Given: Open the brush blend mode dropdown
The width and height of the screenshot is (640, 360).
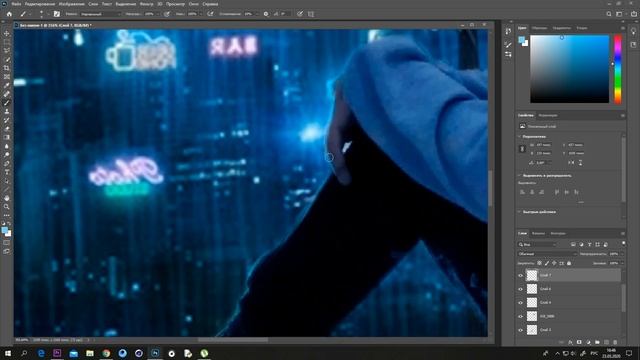Looking at the screenshot, I should coord(100,14).
